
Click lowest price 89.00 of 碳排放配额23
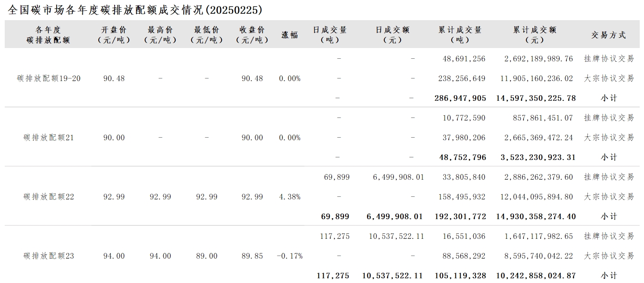[x=207, y=256]
